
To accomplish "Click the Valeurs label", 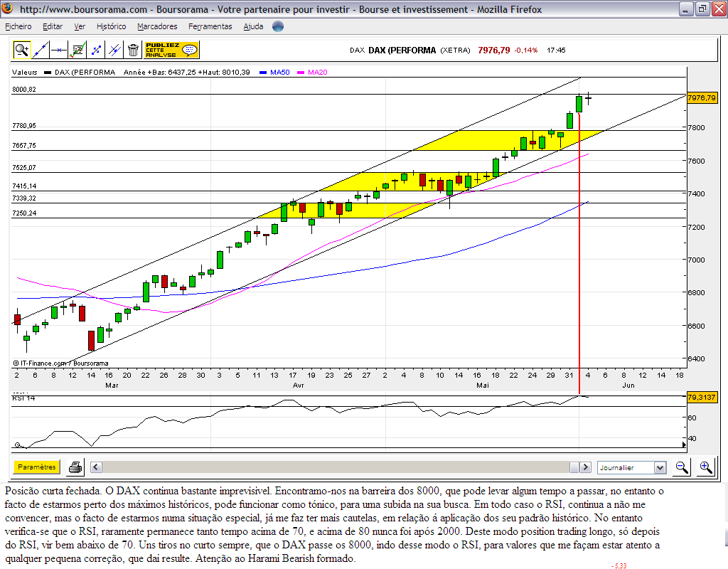I will pos(25,72).
